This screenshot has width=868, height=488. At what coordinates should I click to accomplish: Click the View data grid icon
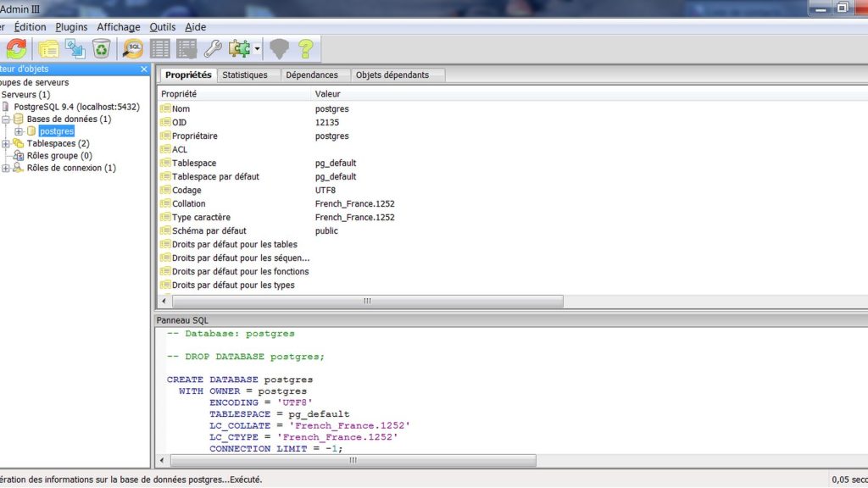160,48
